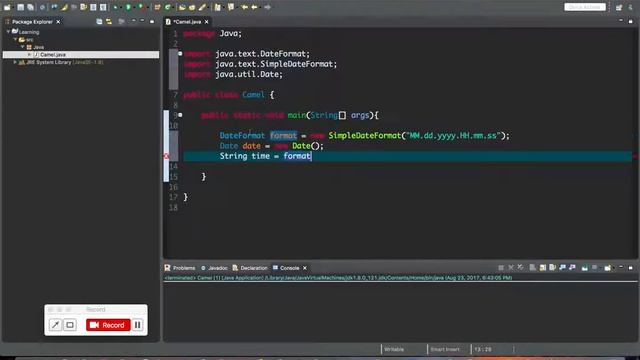
Task: Click the red Record button
Action: pos(108,325)
